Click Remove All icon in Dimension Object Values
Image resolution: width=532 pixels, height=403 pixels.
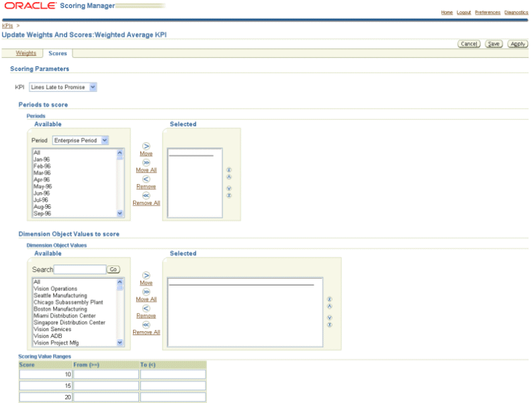point(146,324)
